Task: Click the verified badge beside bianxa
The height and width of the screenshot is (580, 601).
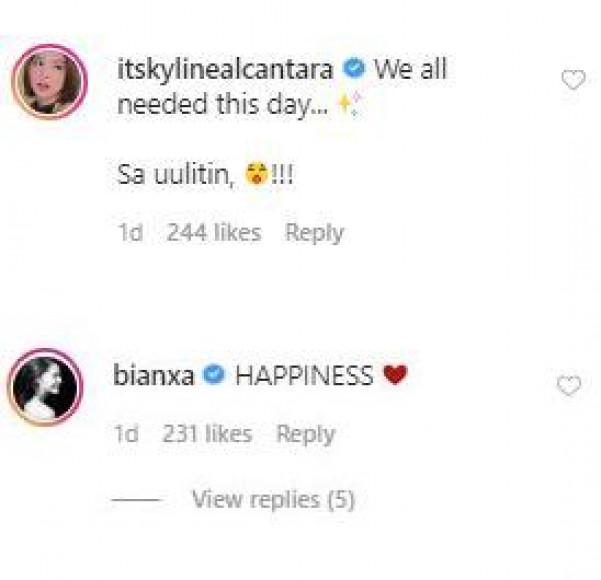Action: click(x=213, y=376)
